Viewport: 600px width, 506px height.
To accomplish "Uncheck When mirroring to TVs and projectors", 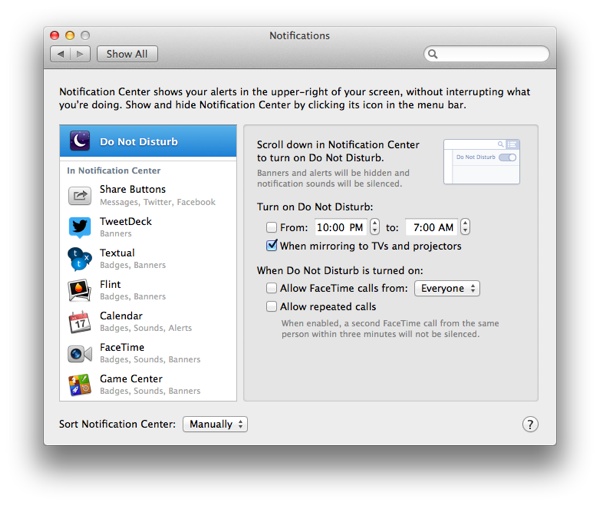I will (x=272, y=246).
